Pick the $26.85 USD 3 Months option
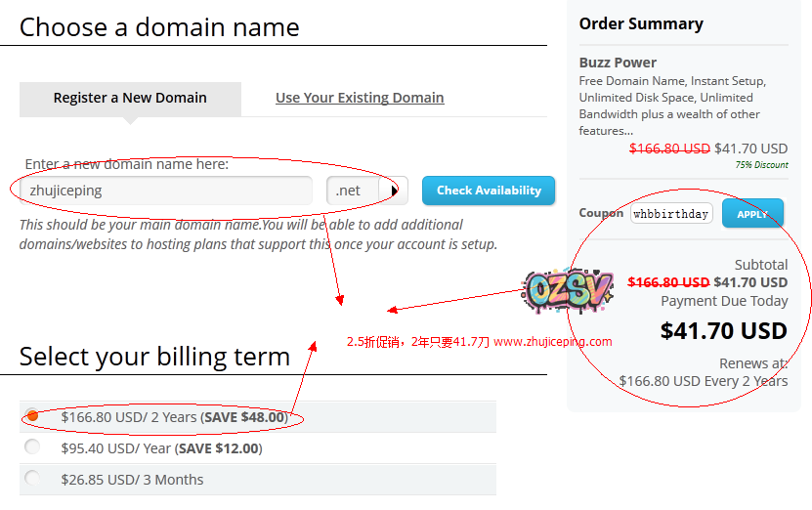 pyautogui.click(x=32, y=479)
